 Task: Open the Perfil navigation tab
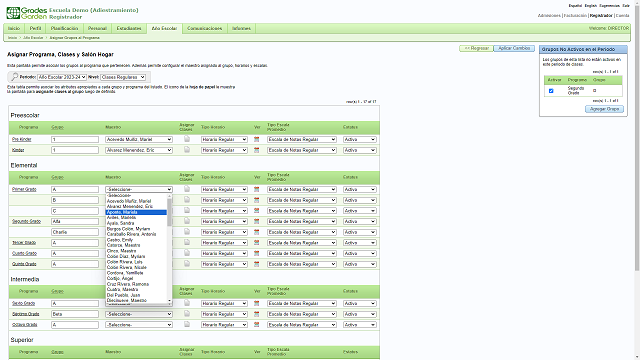point(36,29)
